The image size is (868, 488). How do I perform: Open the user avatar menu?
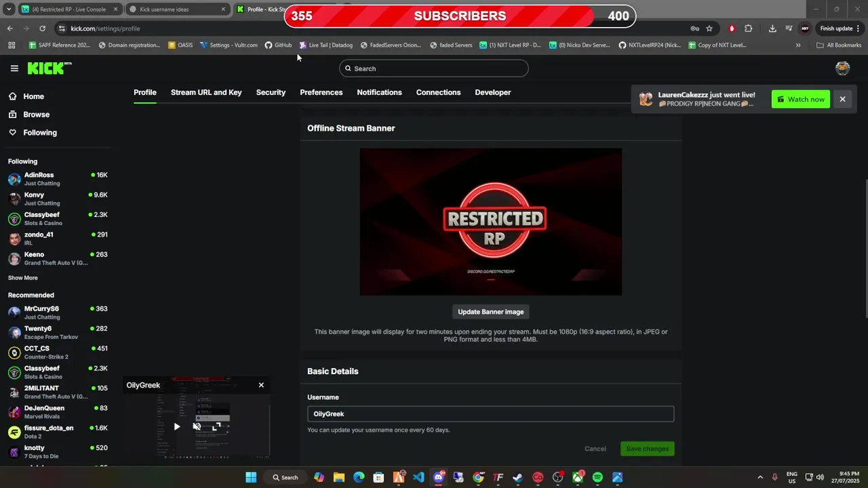click(842, 68)
